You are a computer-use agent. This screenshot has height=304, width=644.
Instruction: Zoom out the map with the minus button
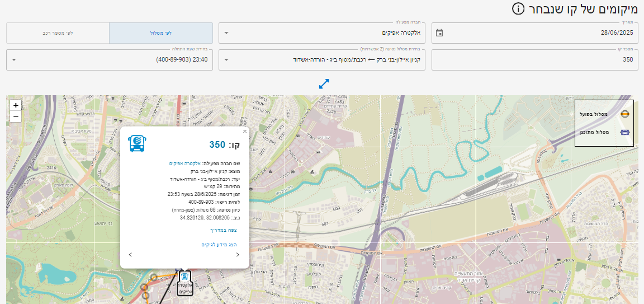coord(16,116)
